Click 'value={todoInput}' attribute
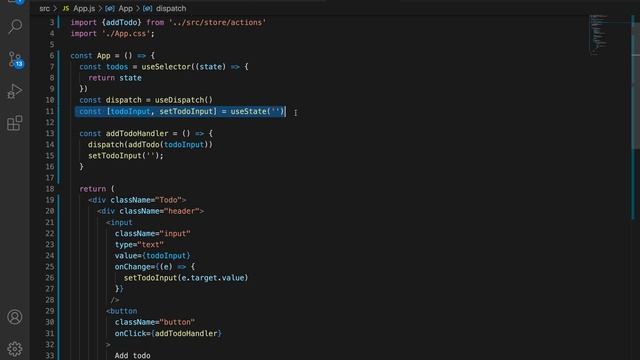 [153, 256]
